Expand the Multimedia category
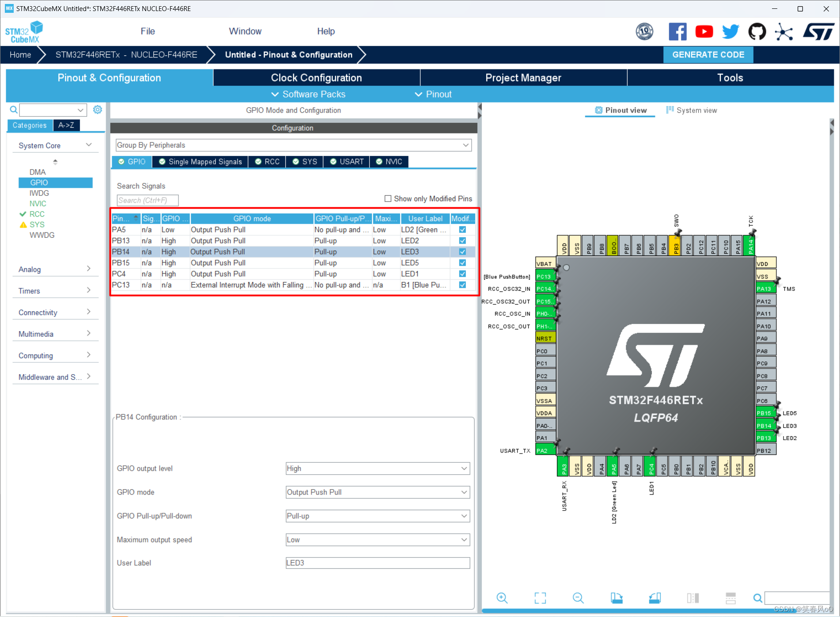Image resolution: width=840 pixels, height=617 pixels. coord(55,334)
